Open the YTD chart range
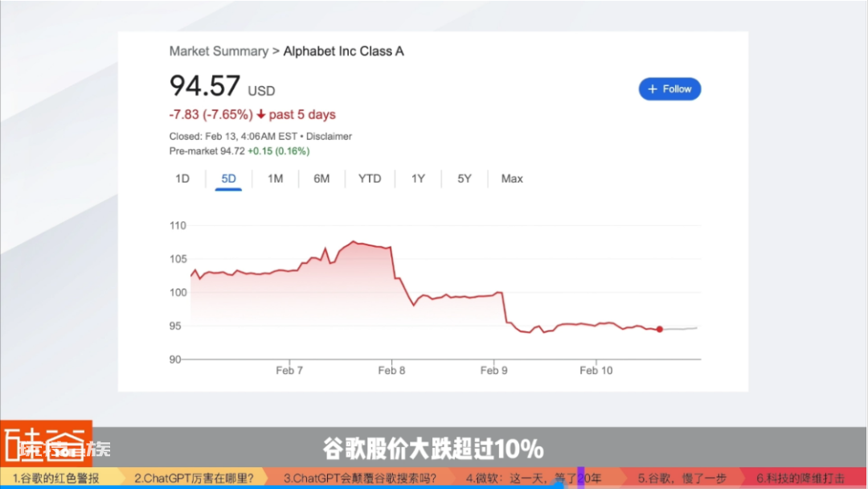Viewport: 868px width, 489px height. pyautogui.click(x=369, y=179)
